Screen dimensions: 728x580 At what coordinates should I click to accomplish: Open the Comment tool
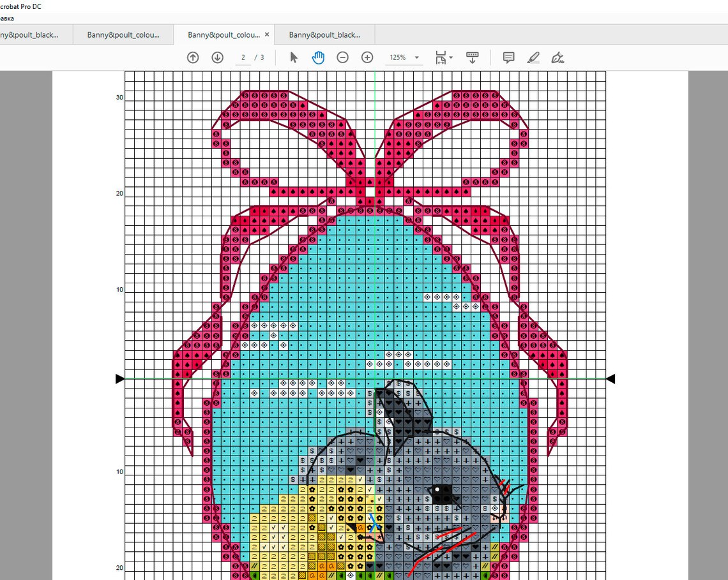point(508,57)
